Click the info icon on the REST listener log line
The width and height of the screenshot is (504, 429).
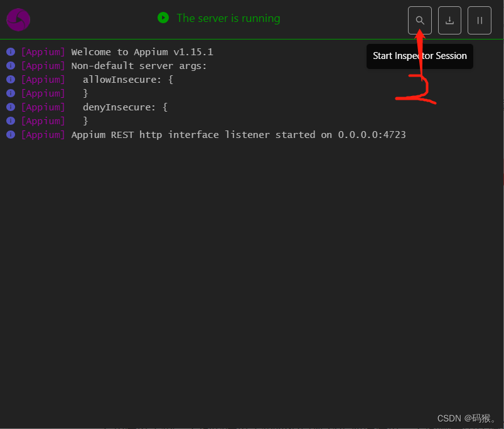[x=11, y=134]
